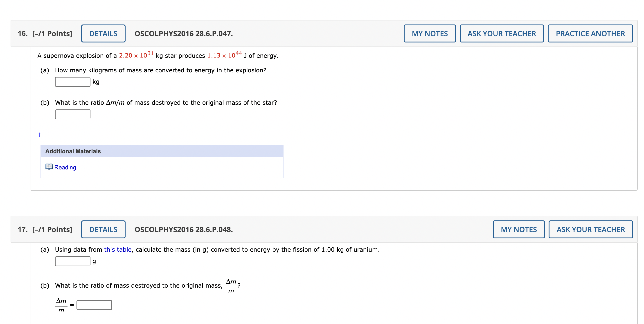Open MY NOTES for question 16
Screen dimensions: 644x324
pyautogui.click(x=430, y=33)
